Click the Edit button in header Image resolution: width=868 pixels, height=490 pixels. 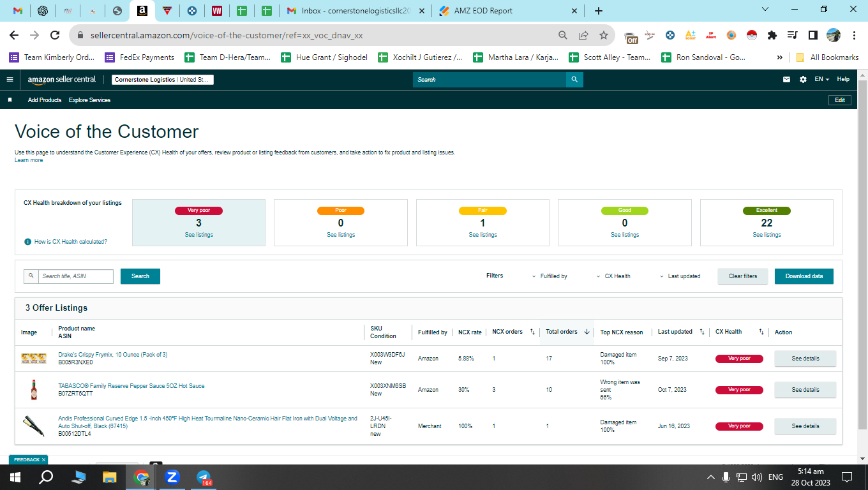[840, 100]
